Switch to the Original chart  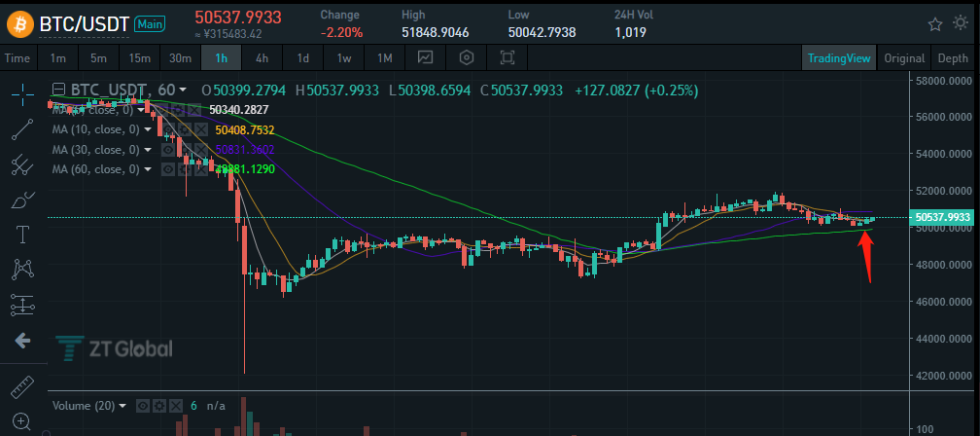[904, 58]
